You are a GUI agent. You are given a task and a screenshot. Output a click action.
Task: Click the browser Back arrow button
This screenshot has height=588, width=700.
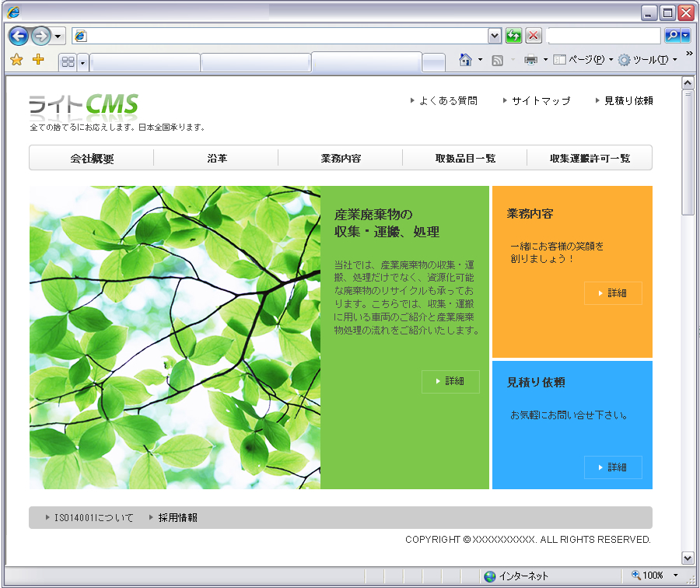19,36
